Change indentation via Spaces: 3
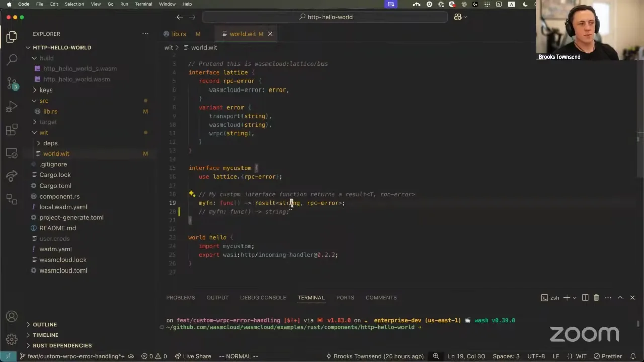The height and width of the screenshot is (362, 644). click(506, 356)
